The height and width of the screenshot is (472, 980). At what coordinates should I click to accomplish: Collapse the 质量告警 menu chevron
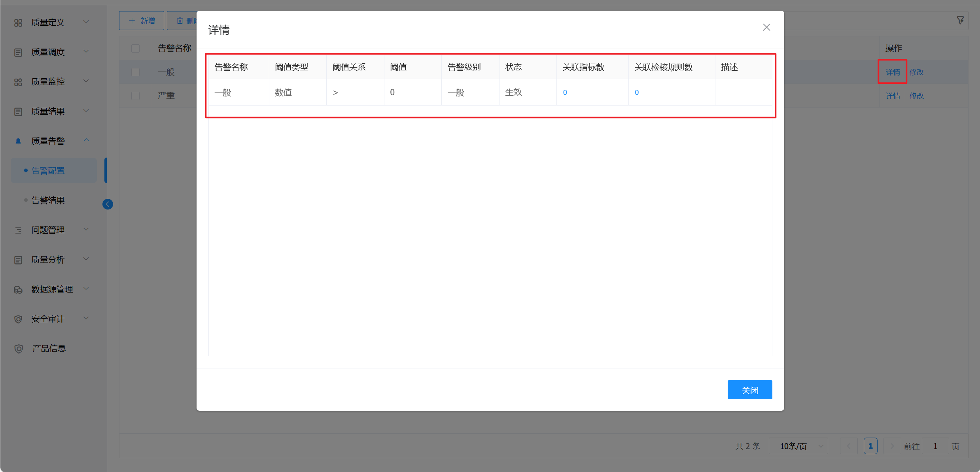[x=86, y=140]
